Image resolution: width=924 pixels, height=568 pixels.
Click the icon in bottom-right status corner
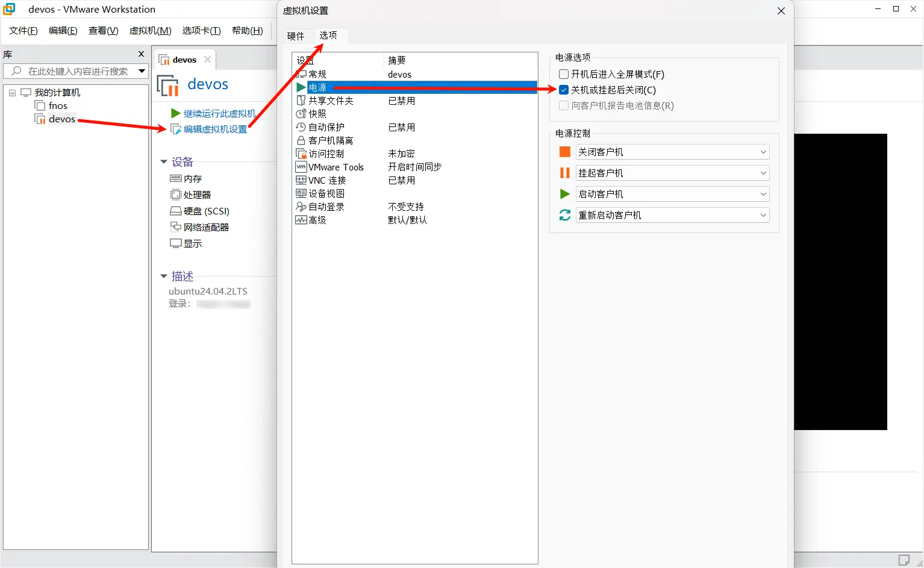coord(904,560)
